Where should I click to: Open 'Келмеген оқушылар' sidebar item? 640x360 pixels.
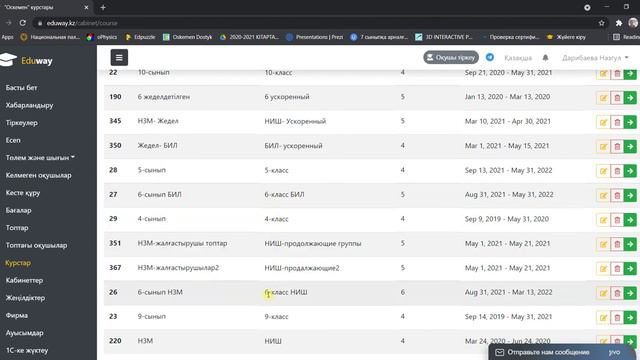tap(38, 175)
